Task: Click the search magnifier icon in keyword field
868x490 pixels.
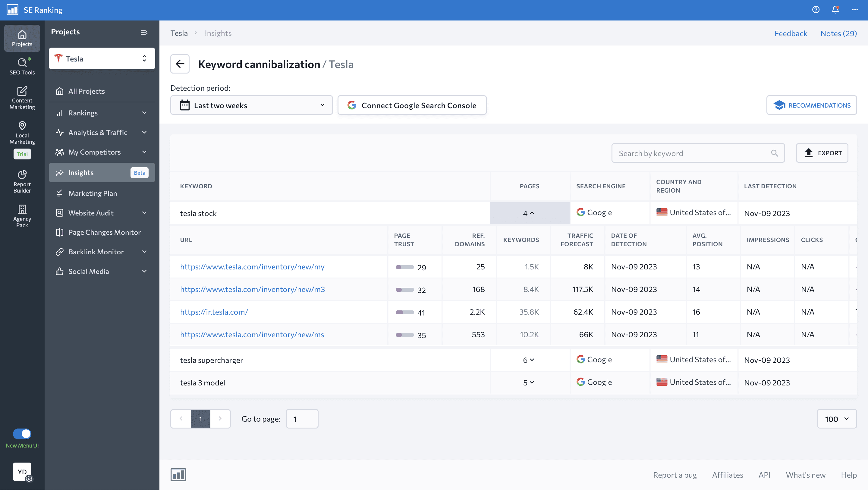Action: coord(774,153)
